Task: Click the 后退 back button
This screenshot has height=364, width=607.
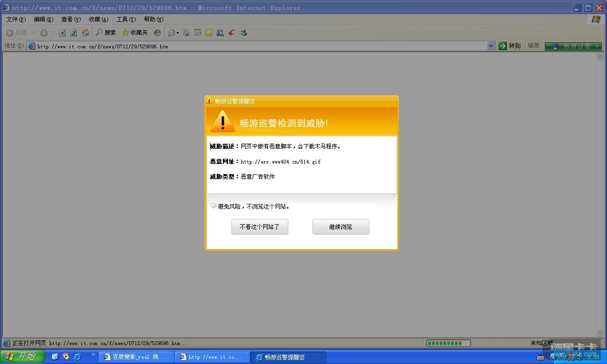Action: (x=17, y=33)
